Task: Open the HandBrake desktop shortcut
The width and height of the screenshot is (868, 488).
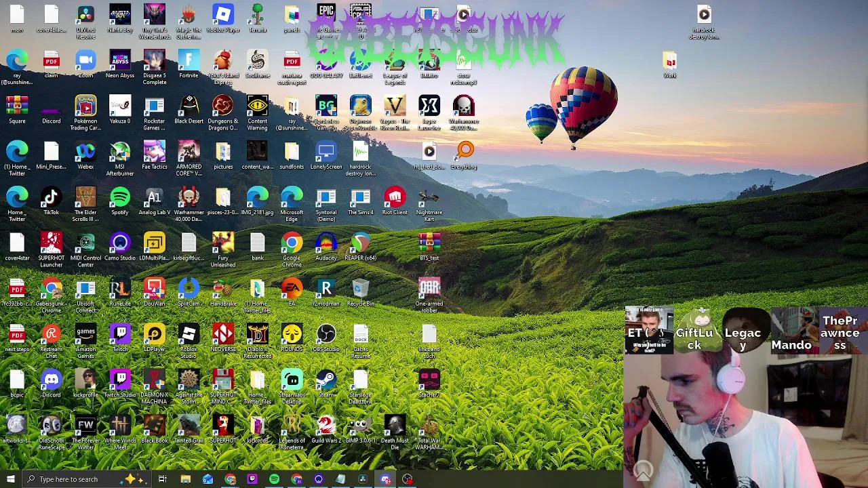Action: [x=223, y=292]
